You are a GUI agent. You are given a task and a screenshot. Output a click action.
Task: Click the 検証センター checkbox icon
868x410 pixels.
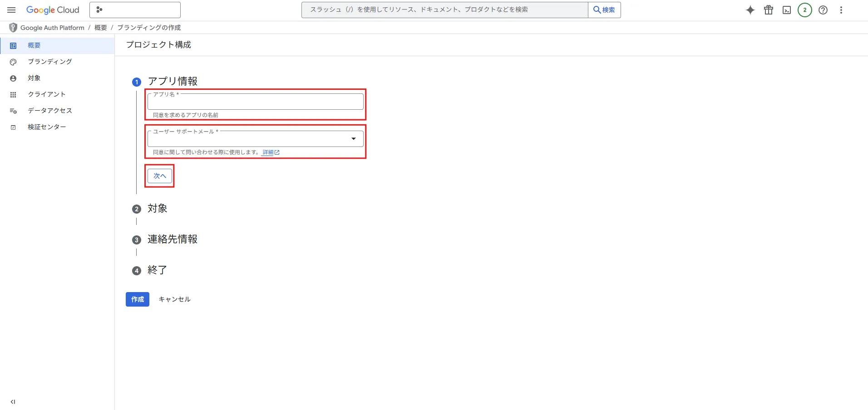[x=13, y=127]
